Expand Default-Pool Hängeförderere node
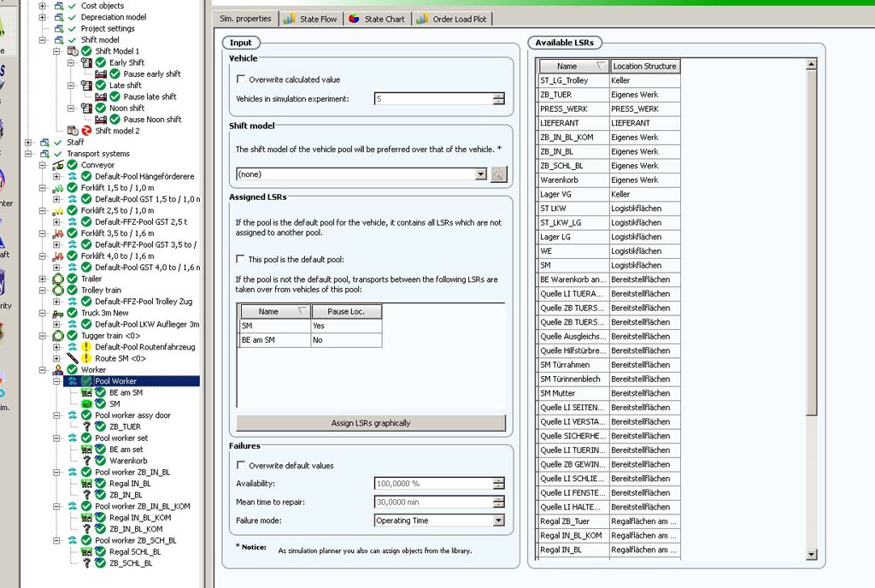This screenshot has height=588, width=875. pyautogui.click(x=56, y=176)
